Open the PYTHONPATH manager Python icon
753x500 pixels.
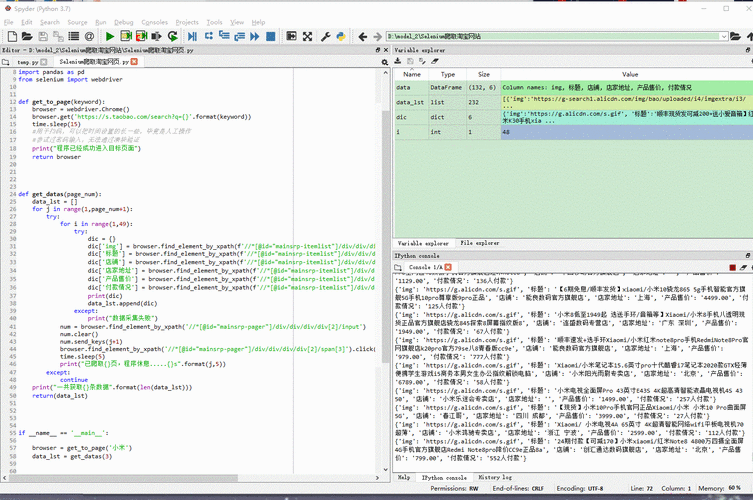(x=341, y=36)
